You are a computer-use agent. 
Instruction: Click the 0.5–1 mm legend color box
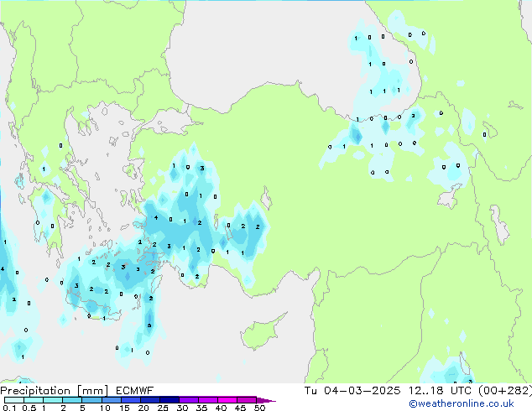pyautogui.click(x=34, y=400)
